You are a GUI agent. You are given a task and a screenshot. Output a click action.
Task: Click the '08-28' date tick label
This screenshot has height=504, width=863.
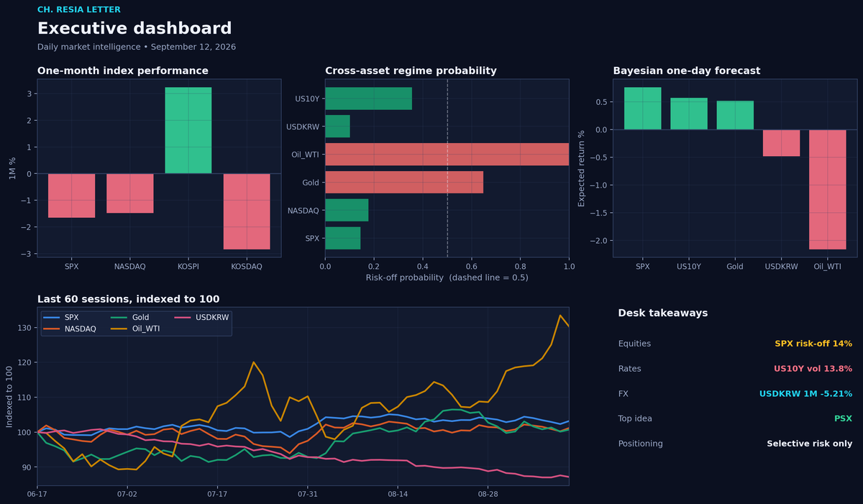(x=488, y=495)
